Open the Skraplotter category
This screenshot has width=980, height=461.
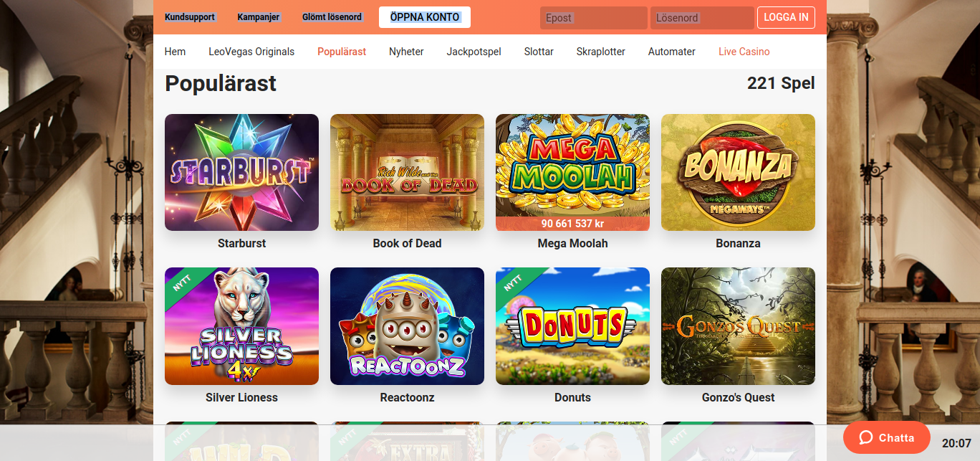[x=600, y=52]
